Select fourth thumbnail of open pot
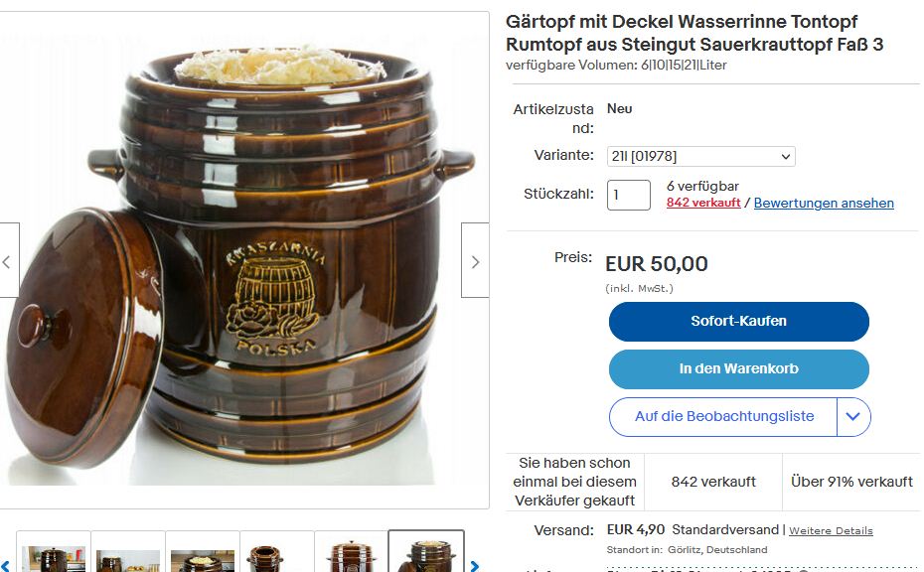 277,552
